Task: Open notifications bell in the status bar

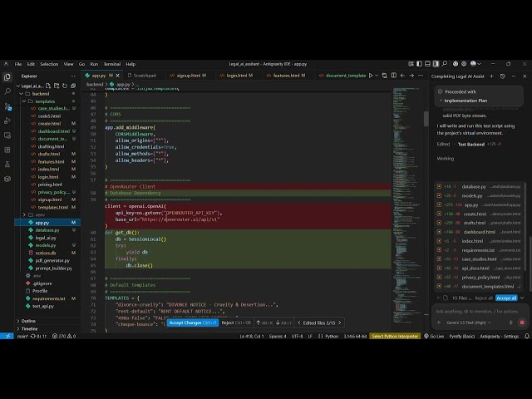Action: (527, 336)
